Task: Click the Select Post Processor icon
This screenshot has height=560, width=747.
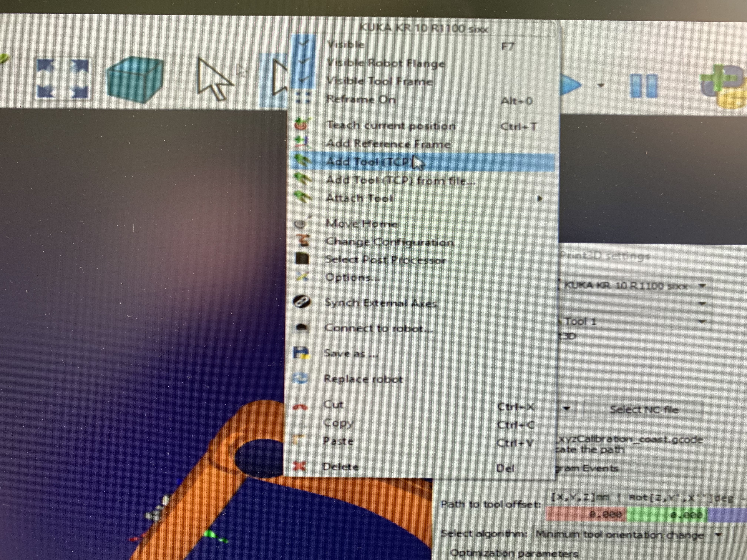Action: coord(302,259)
